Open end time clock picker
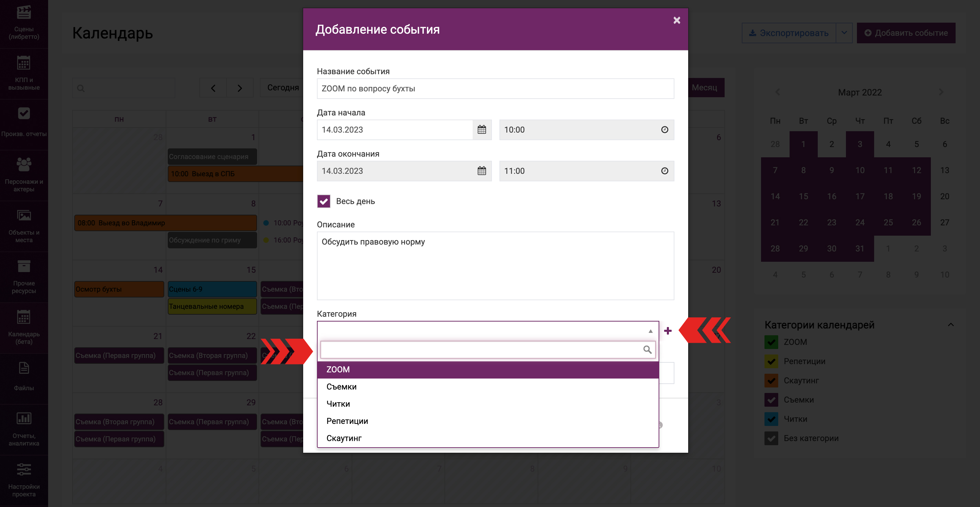980x507 pixels. coord(664,171)
